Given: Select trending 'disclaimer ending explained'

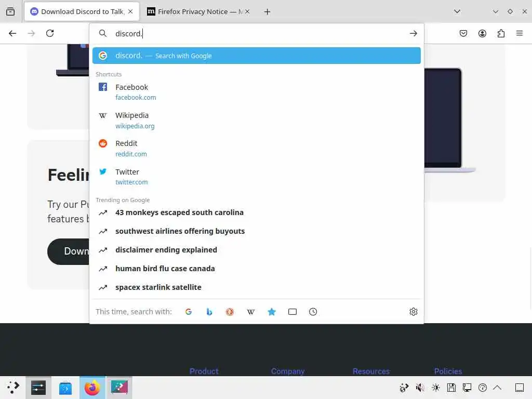Looking at the screenshot, I should [x=257, y=250].
